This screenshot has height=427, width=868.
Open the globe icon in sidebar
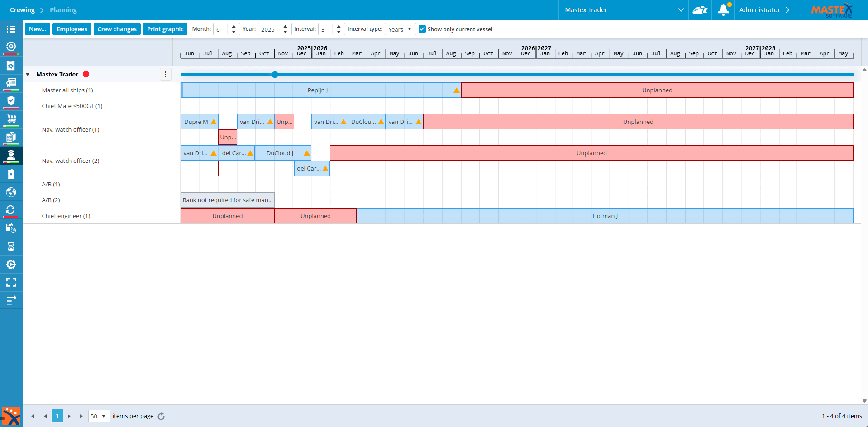(x=11, y=192)
